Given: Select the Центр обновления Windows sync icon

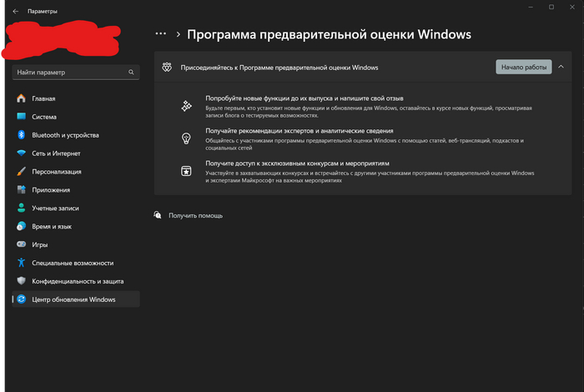Looking at the screenshot, I should 21,299.
